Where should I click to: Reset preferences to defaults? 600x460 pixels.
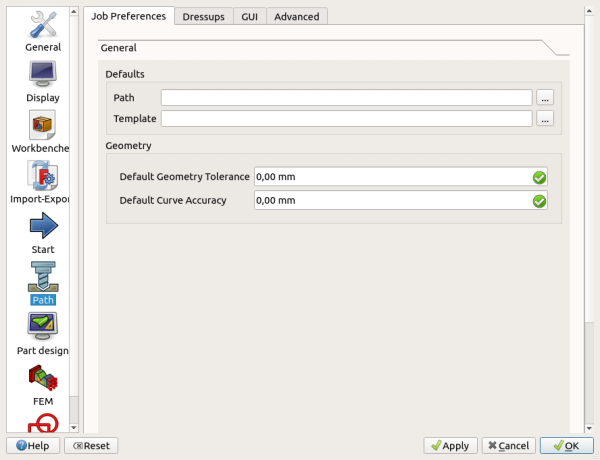point(91,445)
